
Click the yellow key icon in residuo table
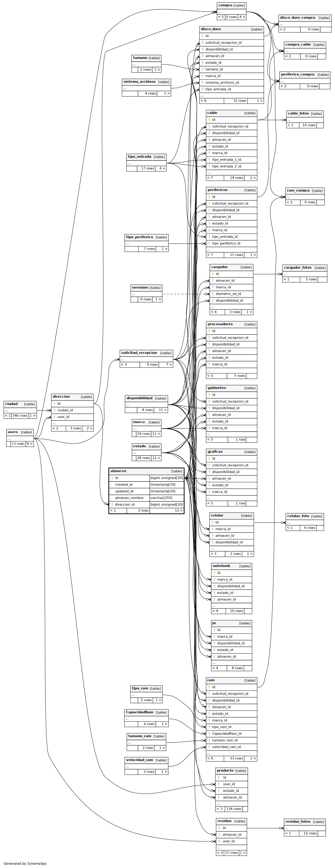click(219, 828)
